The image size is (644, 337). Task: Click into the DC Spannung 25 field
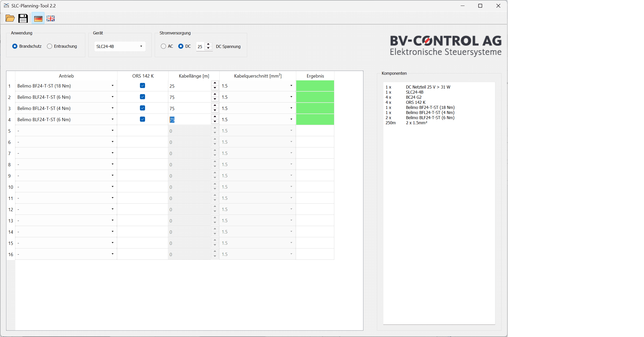click(200, 46)
